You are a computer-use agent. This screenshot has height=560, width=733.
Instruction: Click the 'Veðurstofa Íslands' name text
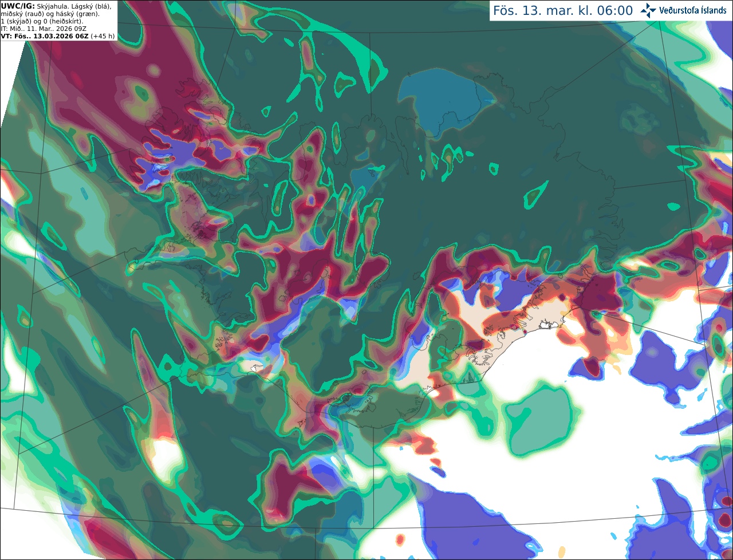coord(693,10)
